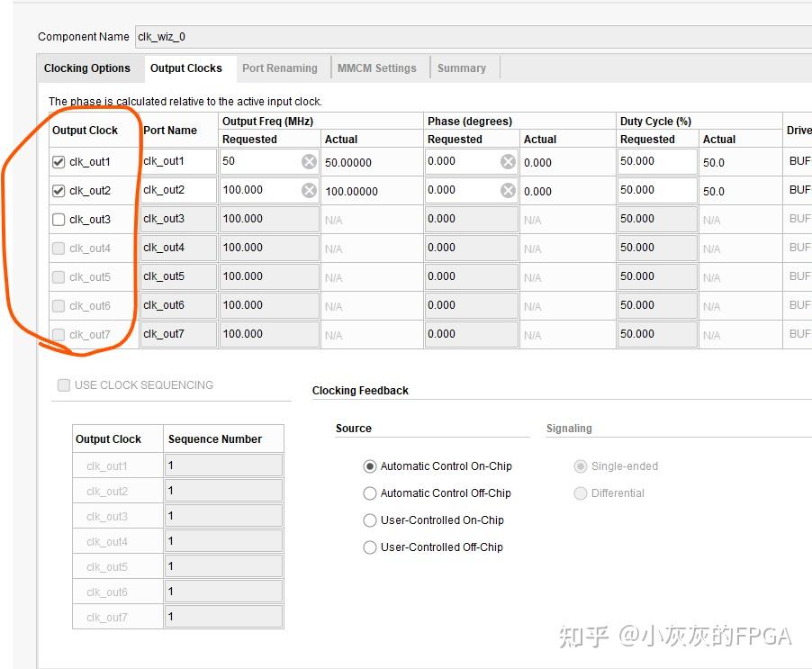Edit clk_out3 requested output frequency

[261, 219]
